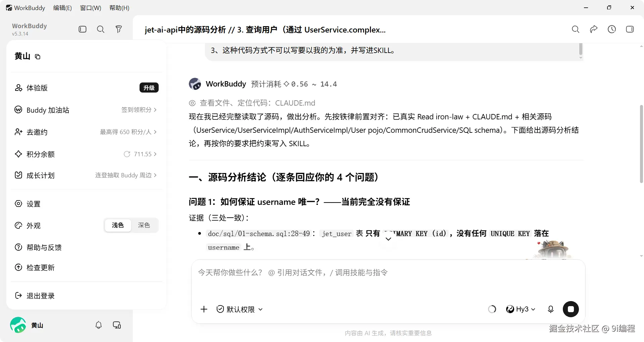Open the 帮助(H) menu
The height and width of the screenshot is (342, 644).
coord(119,8)
